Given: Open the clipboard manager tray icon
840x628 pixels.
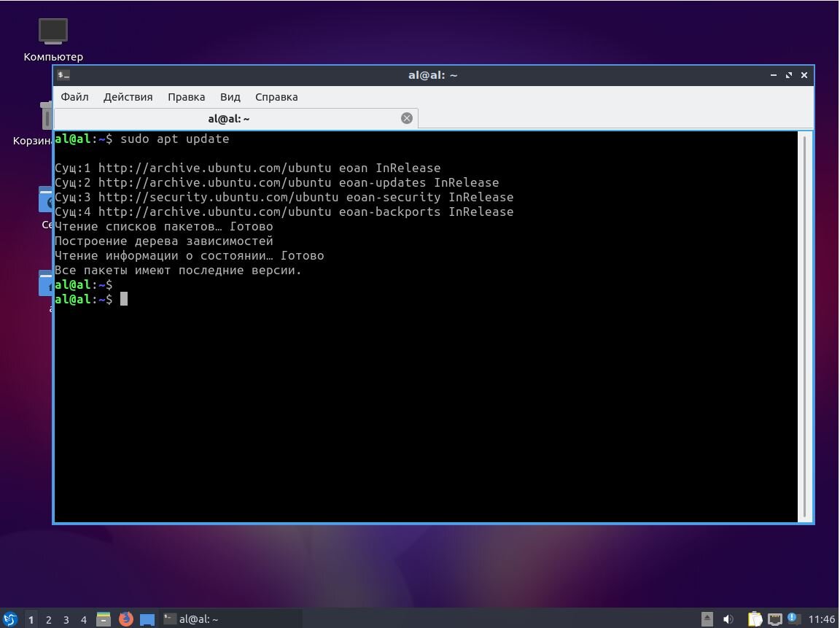Looking at the screenshot, I should [755, 619].
